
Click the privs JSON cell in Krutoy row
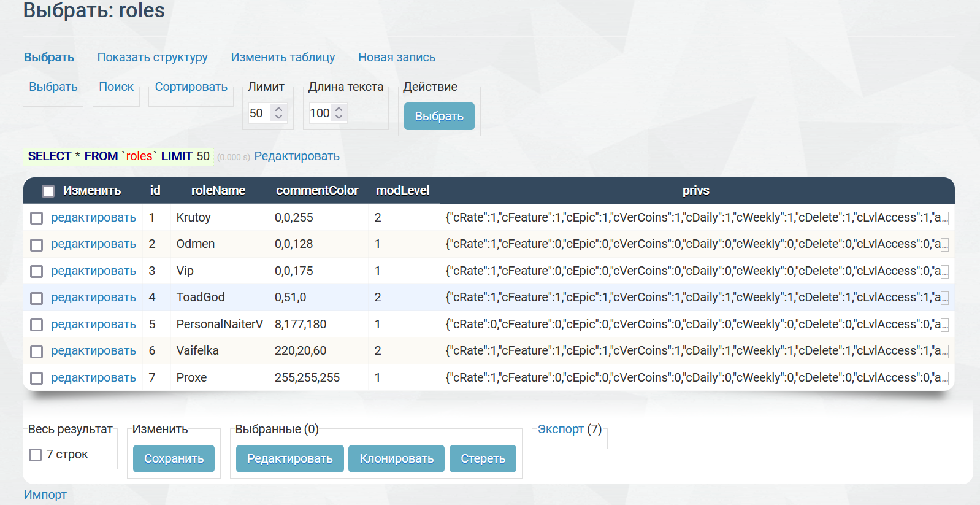point(697,217)
